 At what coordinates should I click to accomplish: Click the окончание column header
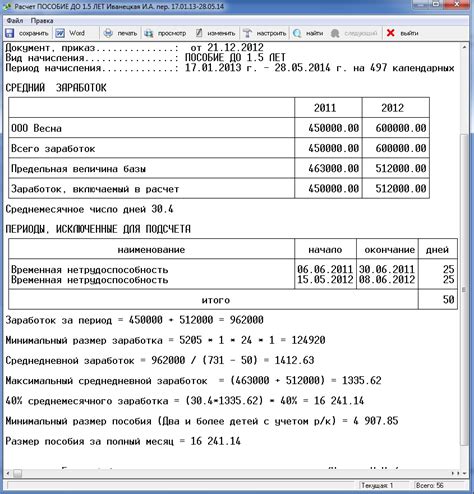point(389,250)
